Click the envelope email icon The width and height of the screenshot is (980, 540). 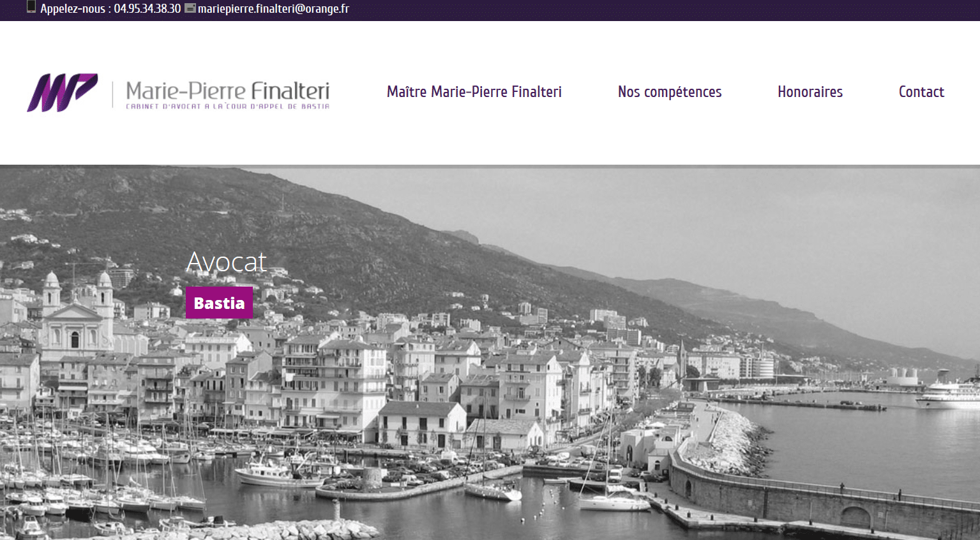(x=190, y=8)
